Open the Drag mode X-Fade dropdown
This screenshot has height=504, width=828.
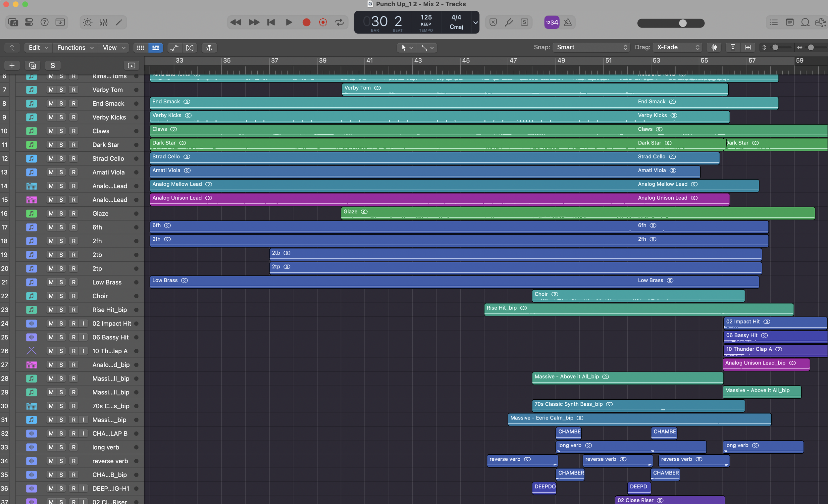coord(678,47)
